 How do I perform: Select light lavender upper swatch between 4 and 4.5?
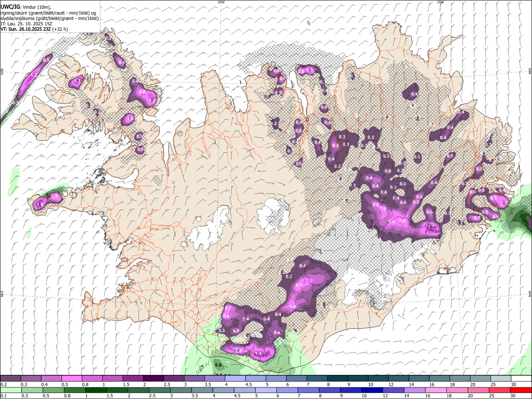[234, 379]
